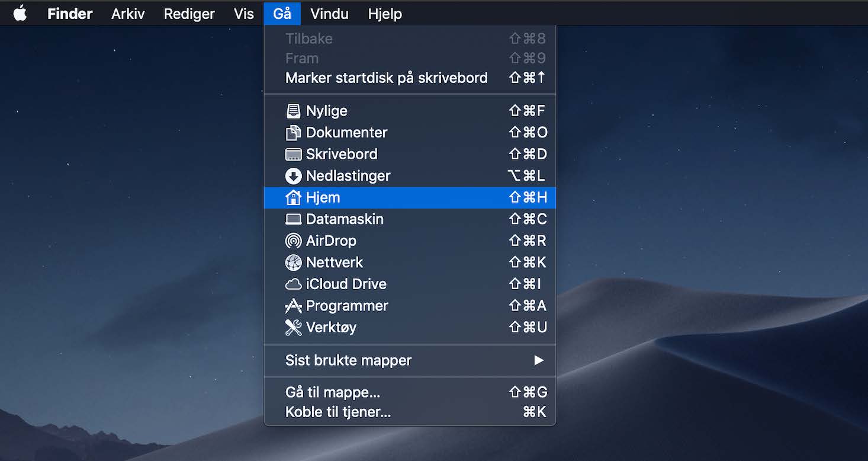Click the Nylige recents icon

tap(293, 111)
